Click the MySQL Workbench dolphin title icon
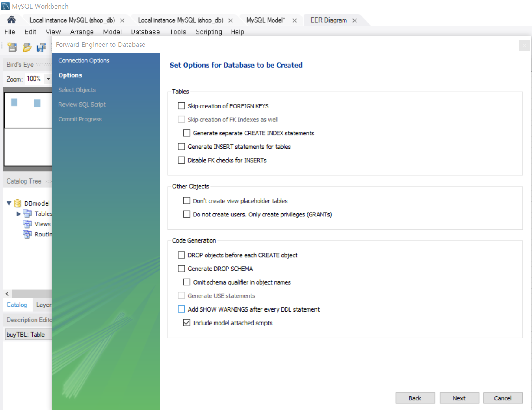The image size is (532, 410). click(x=6, y=7)
